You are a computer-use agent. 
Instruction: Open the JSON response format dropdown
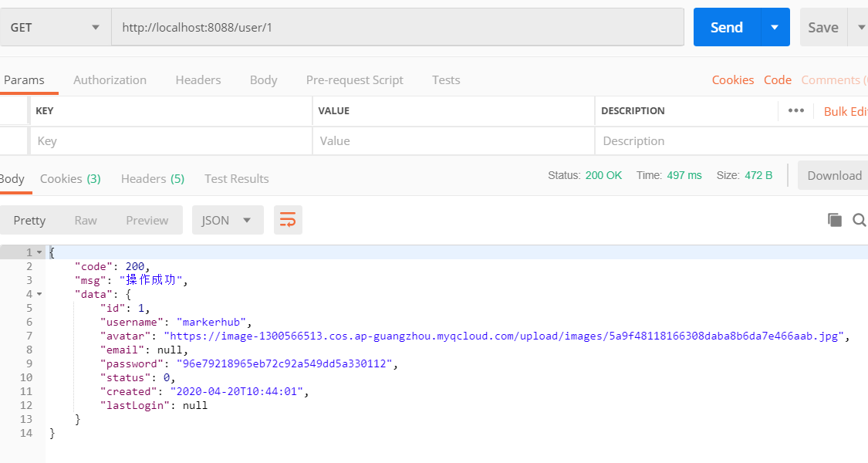[x=227, y=220]
